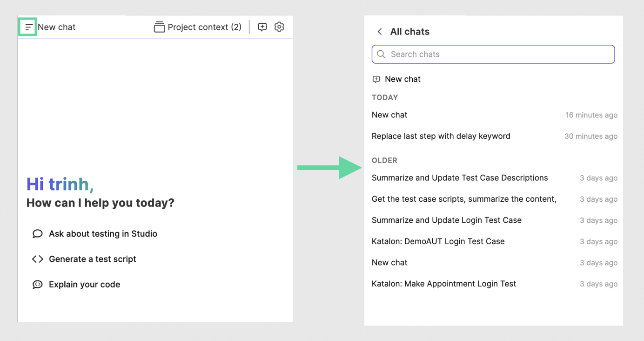644x341 pixels.
Task: Select Explain your code suggestion
Action: point(85,285)
